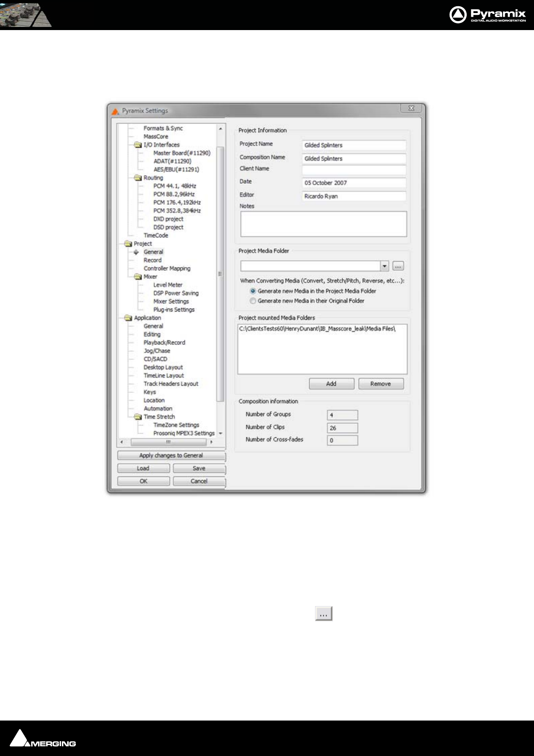Click inside the Notes text area
534x756 pixels.
click(324, 224)
